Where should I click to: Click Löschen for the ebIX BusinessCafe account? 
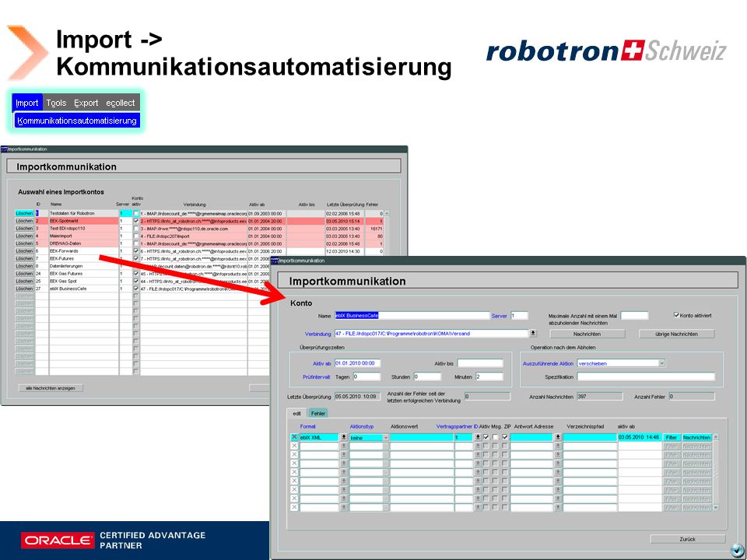tap(24, 289)
